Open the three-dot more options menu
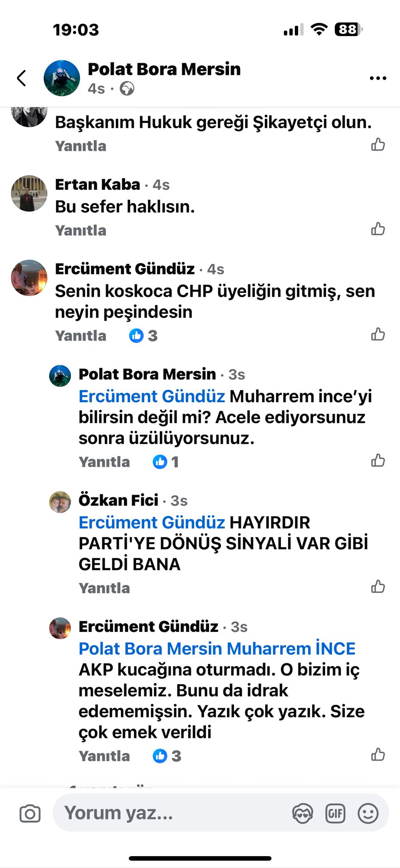The image size is (400, 868). coord(378,78)
